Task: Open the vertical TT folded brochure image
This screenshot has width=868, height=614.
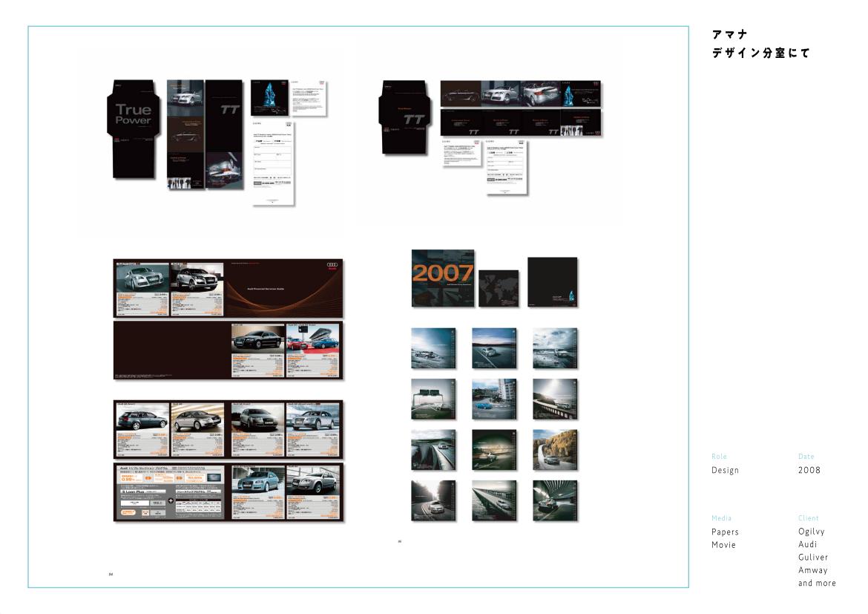Action: pyautogui.click(x=205, y=134)
